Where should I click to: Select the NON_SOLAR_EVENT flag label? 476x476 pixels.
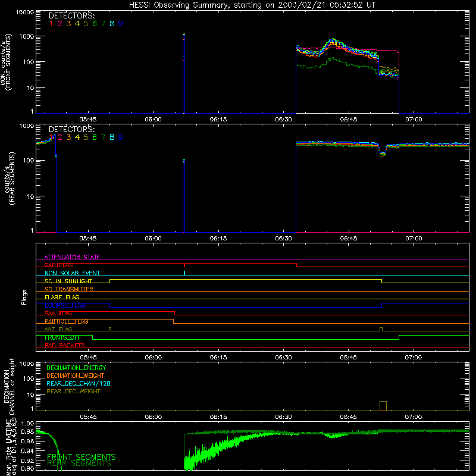[72, 273]
